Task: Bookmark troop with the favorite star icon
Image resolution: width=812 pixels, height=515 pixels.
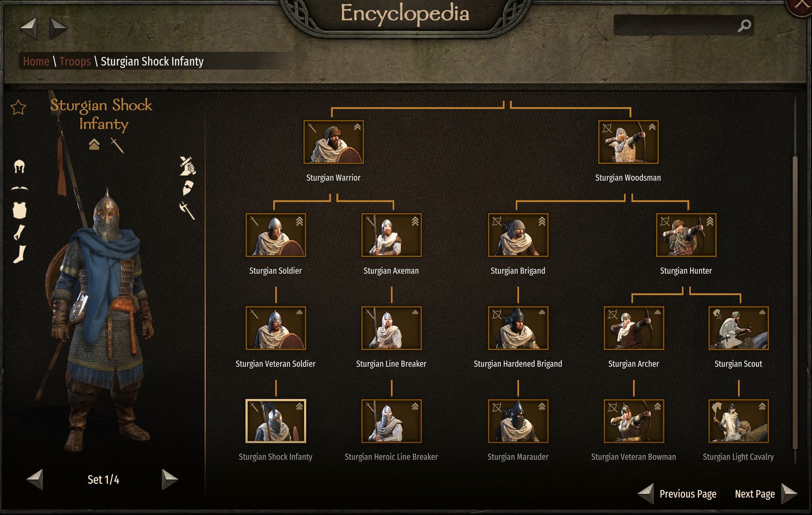Action: pos(18,107)
